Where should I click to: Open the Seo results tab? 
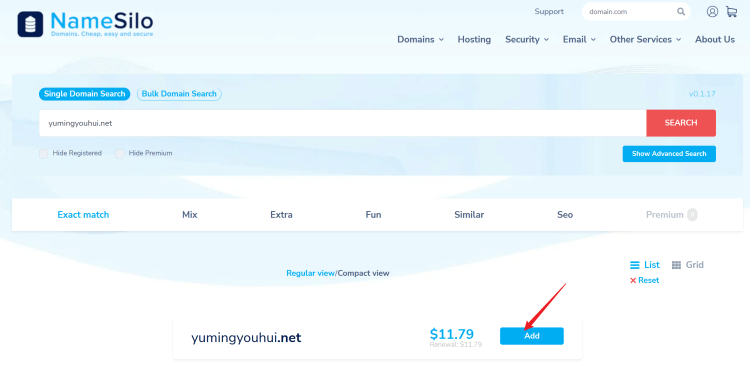(565, 215)
